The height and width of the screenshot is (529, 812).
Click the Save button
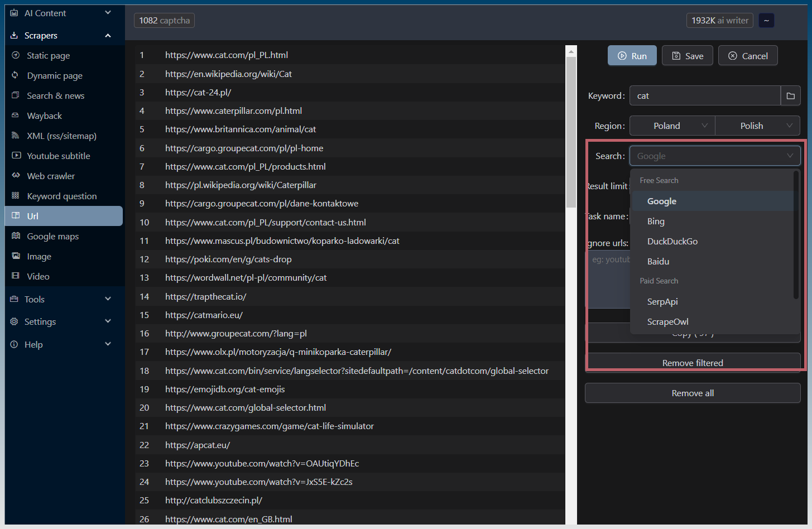pyautogui.click(x=687, y=56)
